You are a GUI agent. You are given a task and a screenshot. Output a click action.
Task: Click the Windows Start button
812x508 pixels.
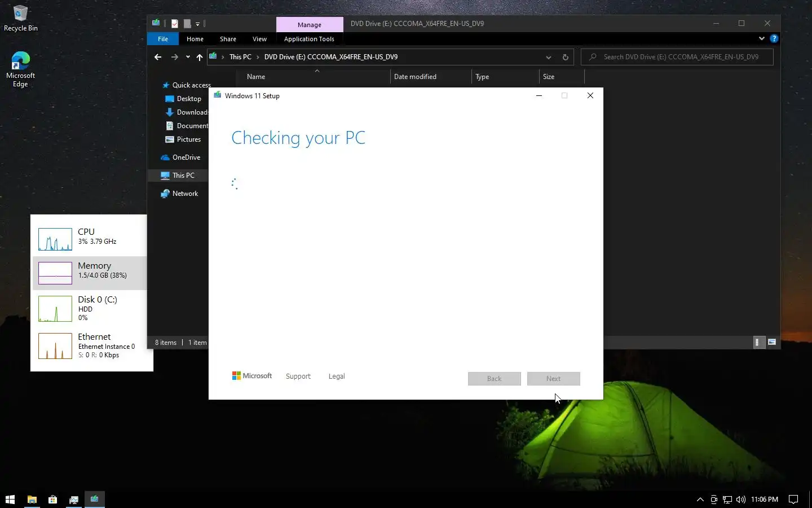(x=10, y=499)
